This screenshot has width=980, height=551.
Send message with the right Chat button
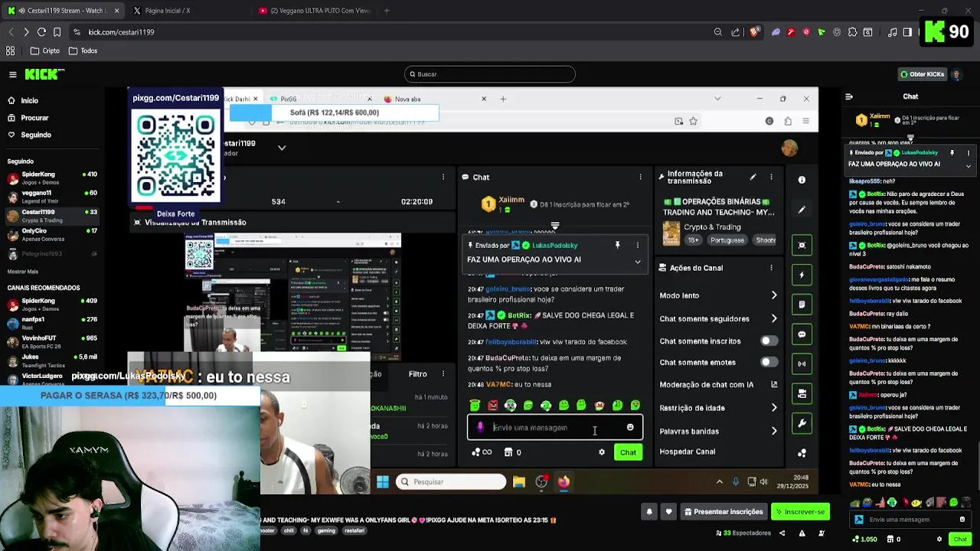[x=960, y=539]
